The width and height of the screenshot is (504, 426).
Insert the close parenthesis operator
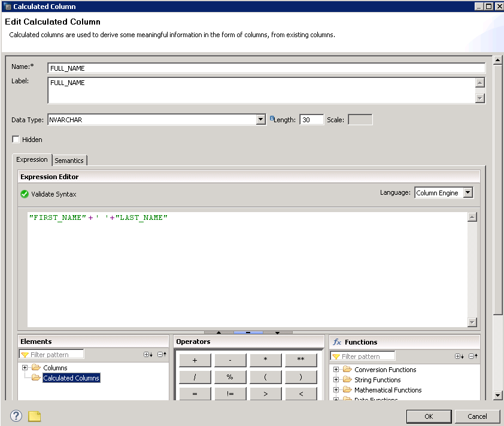pyautogui.click(x=301, y=377)
